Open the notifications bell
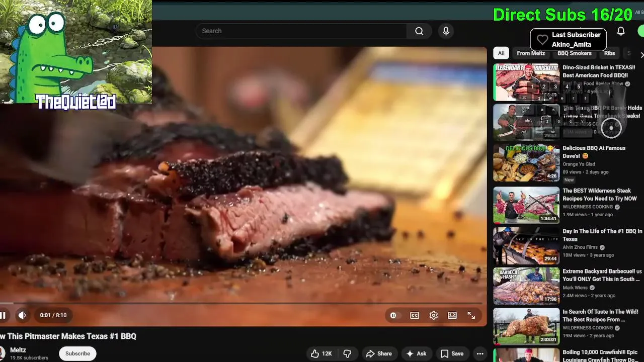 pyautogui.click(x=621, y=31)
